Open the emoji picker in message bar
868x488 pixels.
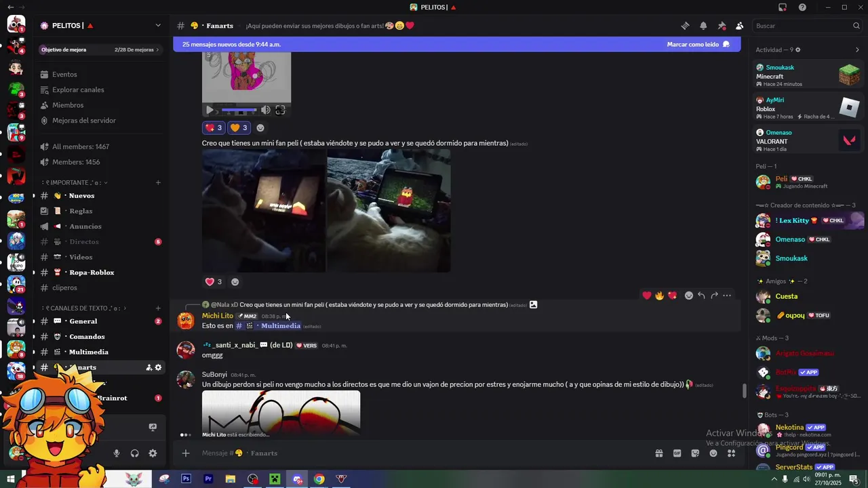[713, 453]
